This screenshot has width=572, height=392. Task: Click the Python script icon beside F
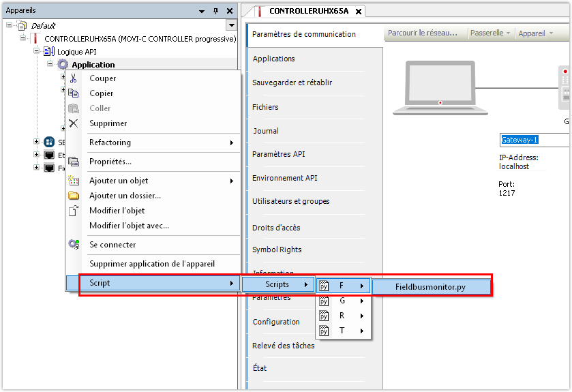[x=325, y=286]
